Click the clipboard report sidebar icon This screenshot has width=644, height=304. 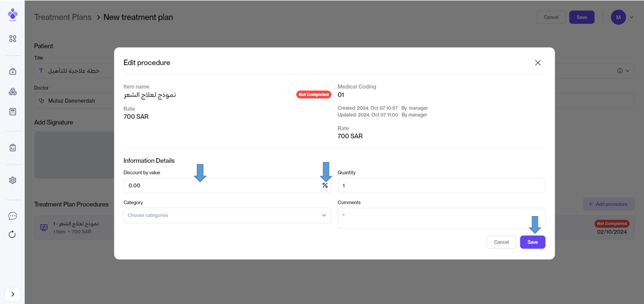[x=13, y=147]
